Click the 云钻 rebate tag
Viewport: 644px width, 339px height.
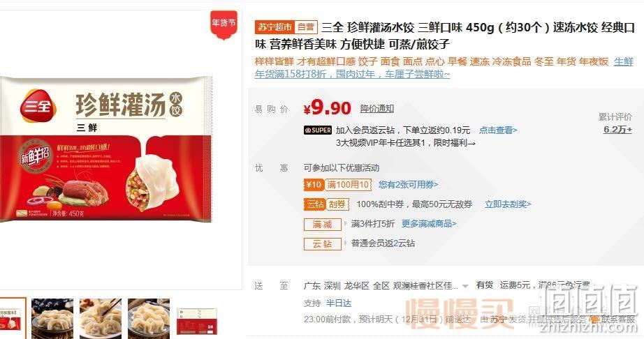(323, 244)
